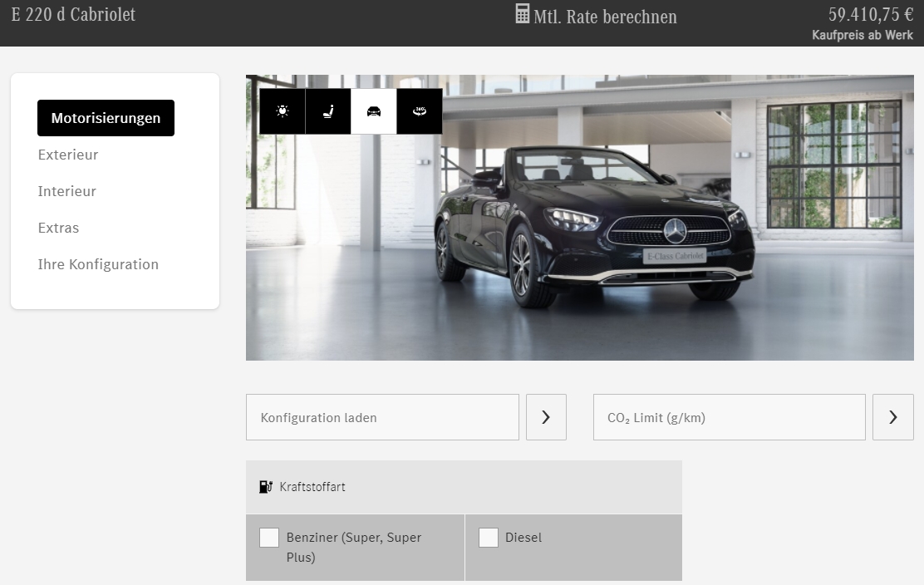
Task: Click the E-Class Cabriolet car image
Action: 580,218
